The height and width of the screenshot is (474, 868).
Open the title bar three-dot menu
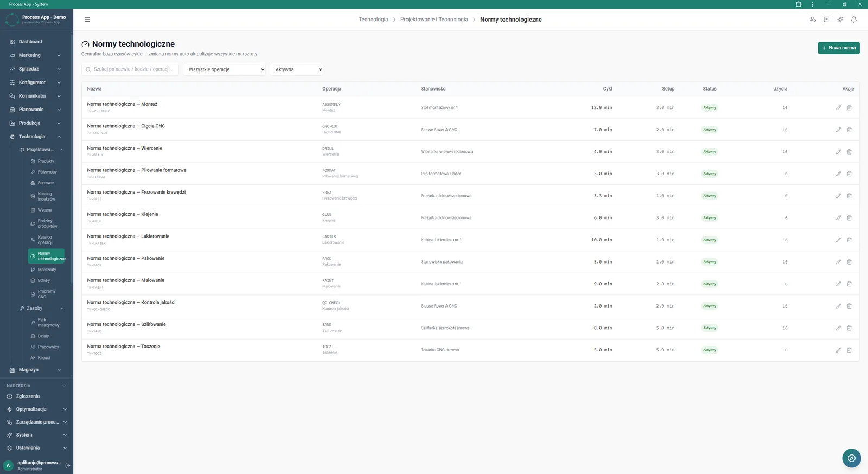tap(812, 4)
